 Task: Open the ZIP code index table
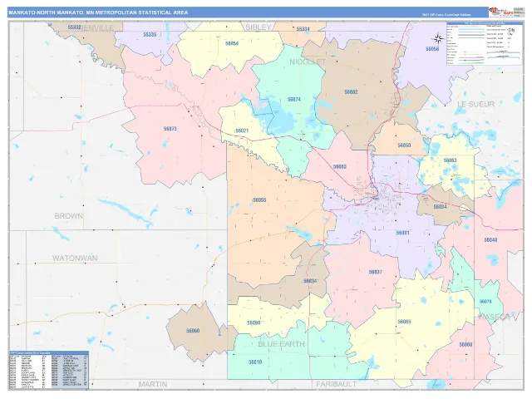click(49, 370)
